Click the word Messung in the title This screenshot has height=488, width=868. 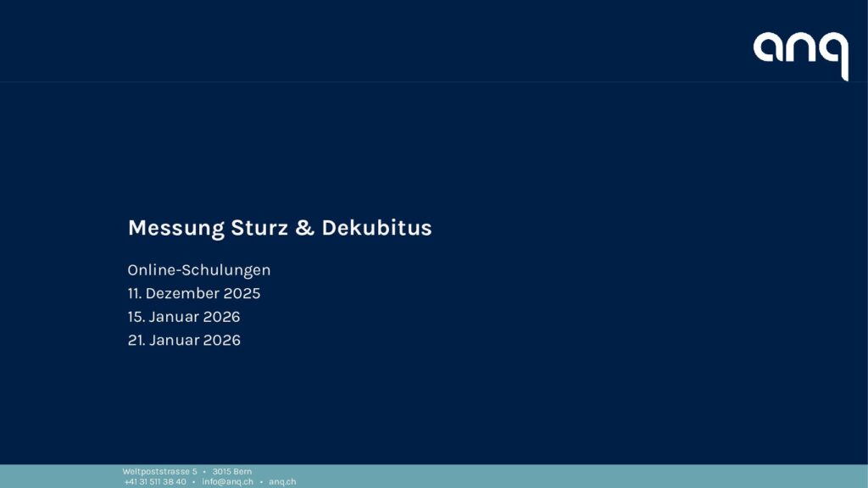[x=175, y=228]
